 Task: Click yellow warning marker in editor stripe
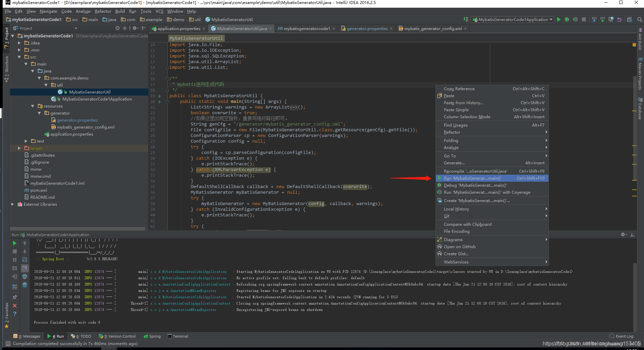[x=634, y=45]
